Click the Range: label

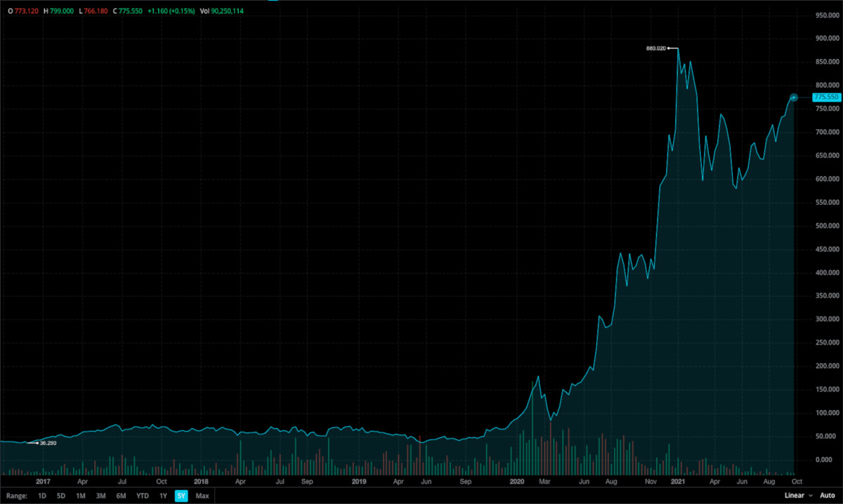click(x=18, y=496)
